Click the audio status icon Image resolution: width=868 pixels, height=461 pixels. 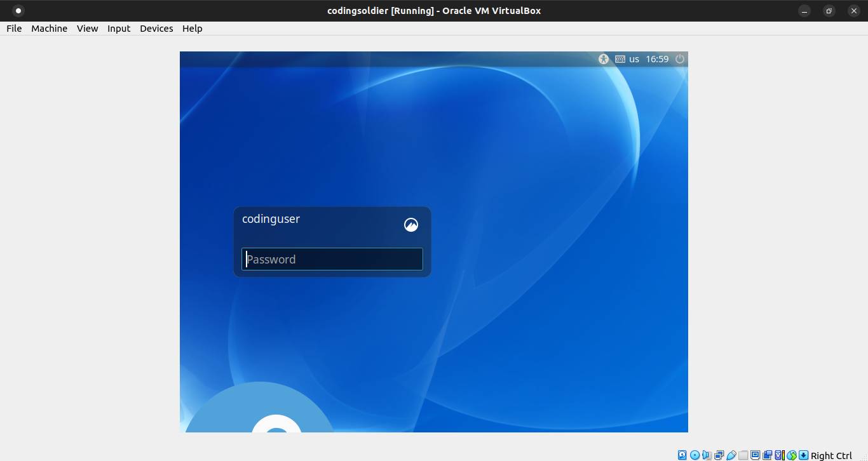tap(707, 455)
